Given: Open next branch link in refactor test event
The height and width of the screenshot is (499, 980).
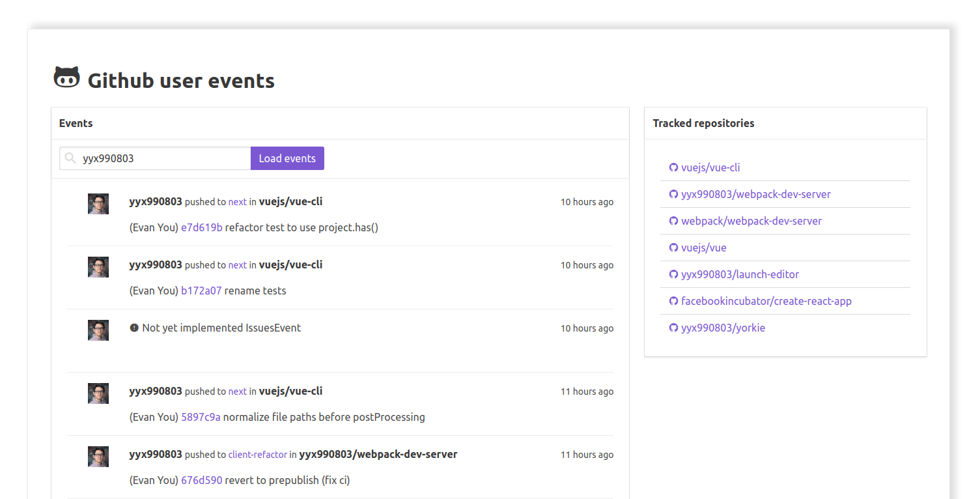Looking at the screenshot, I should tap(237, 202).
